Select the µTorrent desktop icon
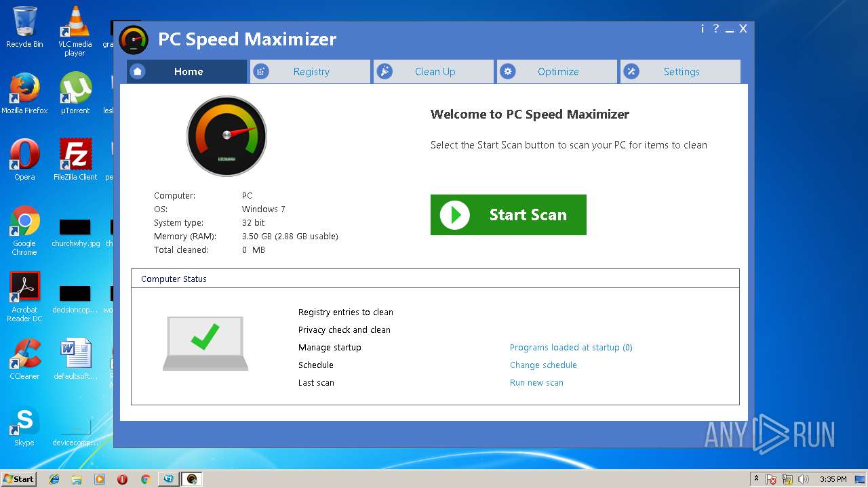This screenshot has height=488, width=868. tap(75, 94)
